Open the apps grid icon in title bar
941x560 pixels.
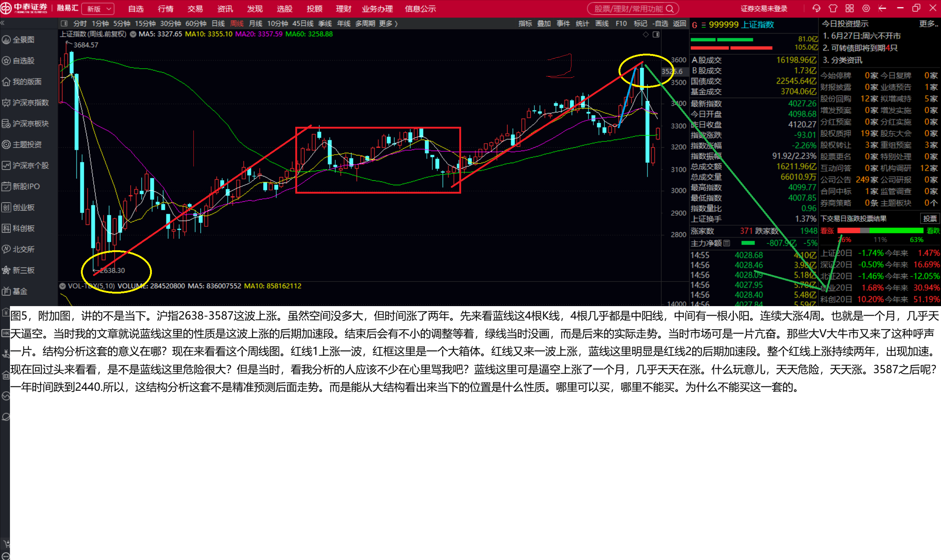849,8
